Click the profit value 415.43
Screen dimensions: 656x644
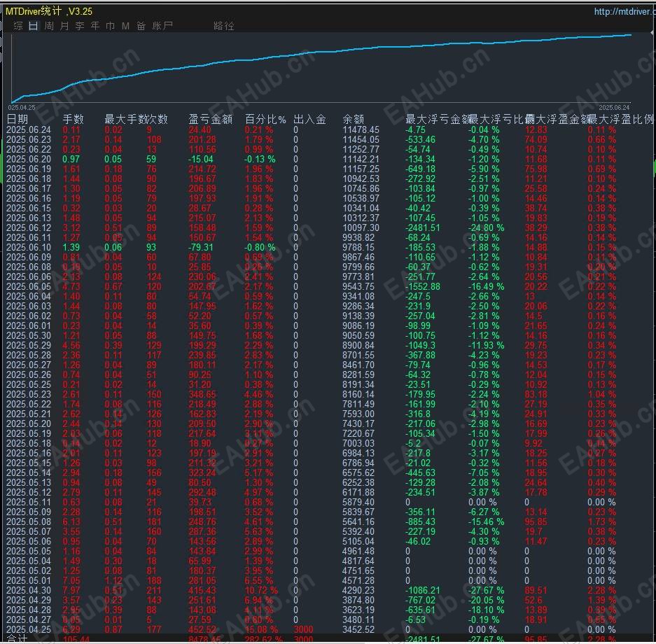pyautogui.click(x=202, y=591)
